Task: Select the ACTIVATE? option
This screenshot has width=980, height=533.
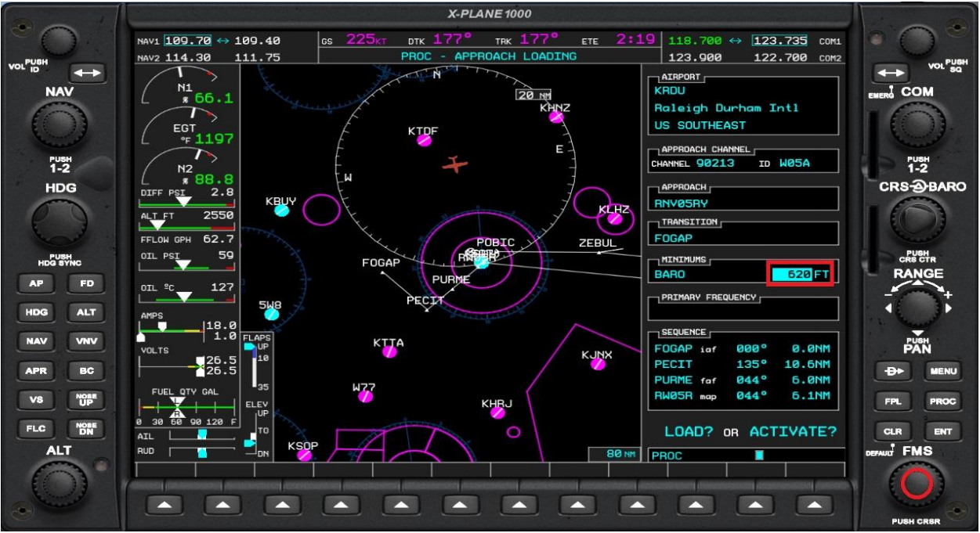Action: pyautogui.click(x=793, y=432)
